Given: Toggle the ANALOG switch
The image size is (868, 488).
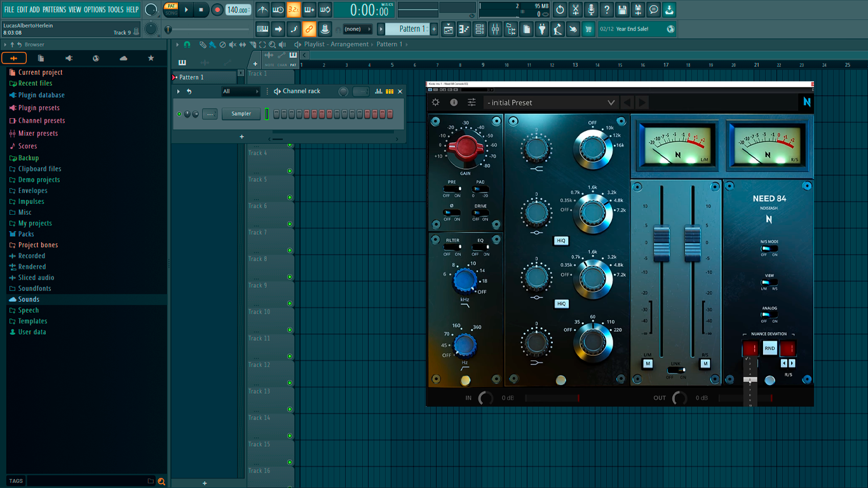Looking at the screenshot, I should (x=770, y=315).
